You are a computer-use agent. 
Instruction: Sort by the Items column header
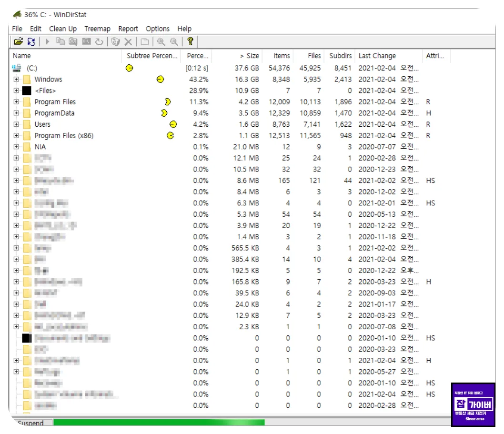pyautogui.click(x=278, y=56)
